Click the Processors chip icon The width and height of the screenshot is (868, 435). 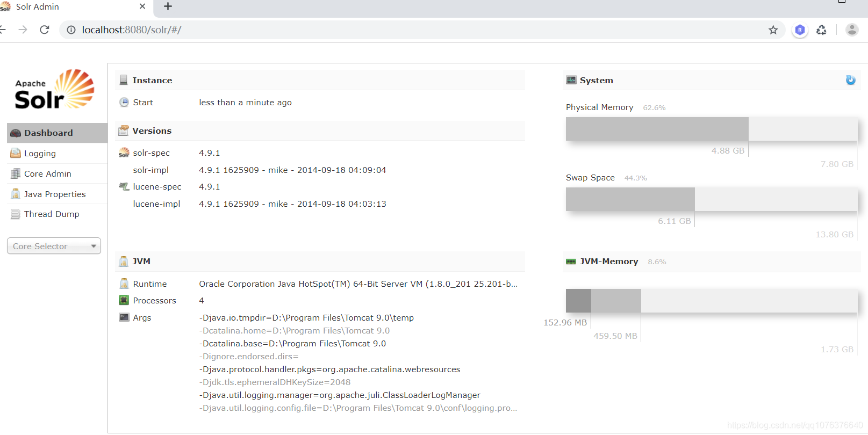click(124, 300)
